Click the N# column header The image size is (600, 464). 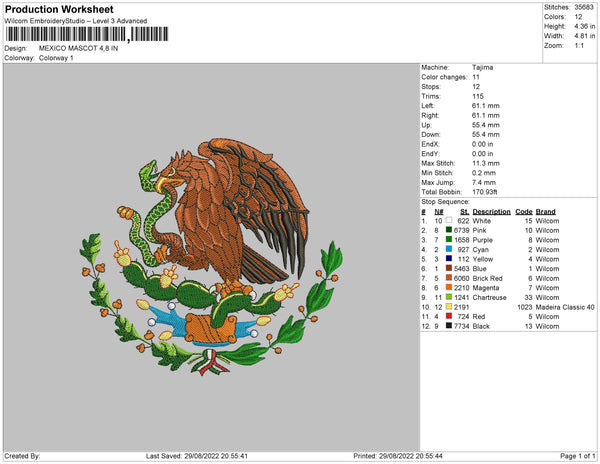tap(439, 212)
